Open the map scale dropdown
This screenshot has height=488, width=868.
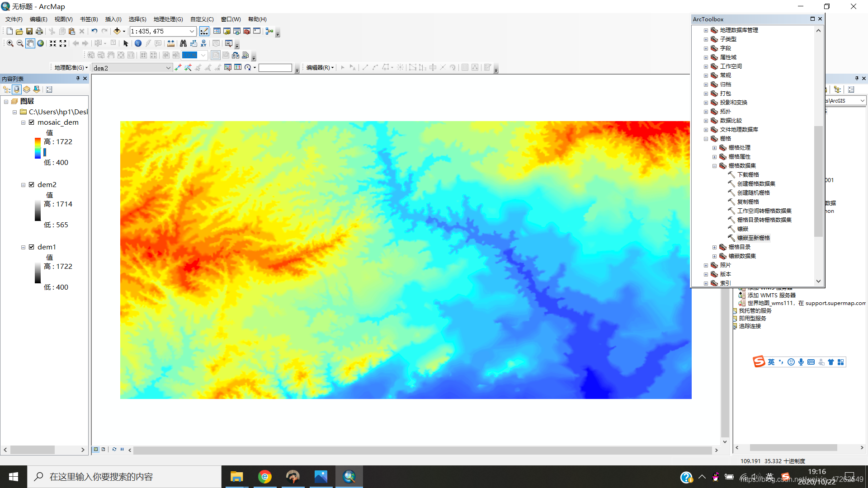[192, 31]
